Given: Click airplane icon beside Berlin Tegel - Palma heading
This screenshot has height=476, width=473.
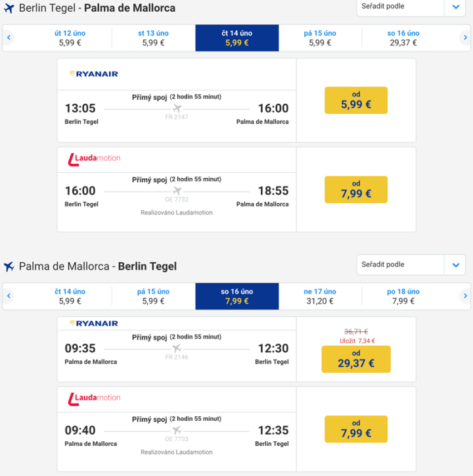Looking at the screenshot, I should (9, 9).
